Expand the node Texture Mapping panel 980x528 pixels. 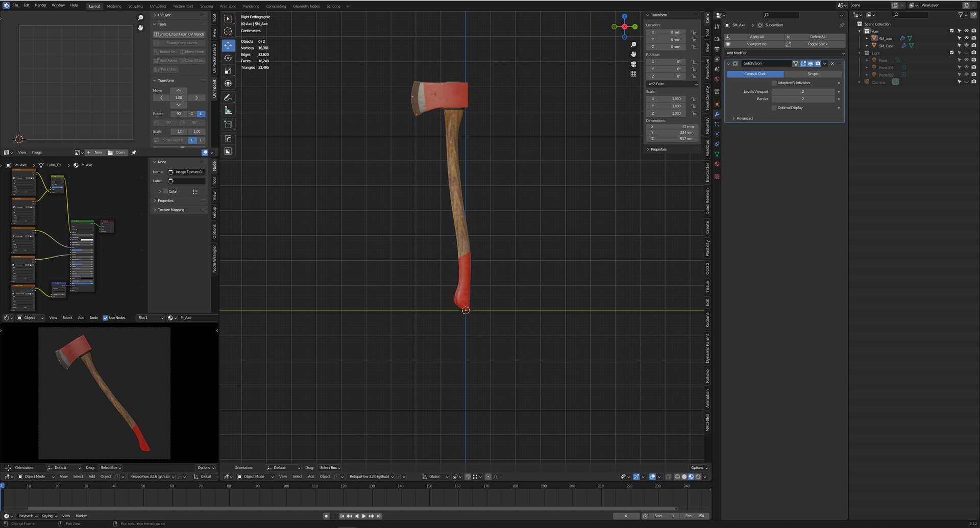pyautogui.click(x=170, y=210)
